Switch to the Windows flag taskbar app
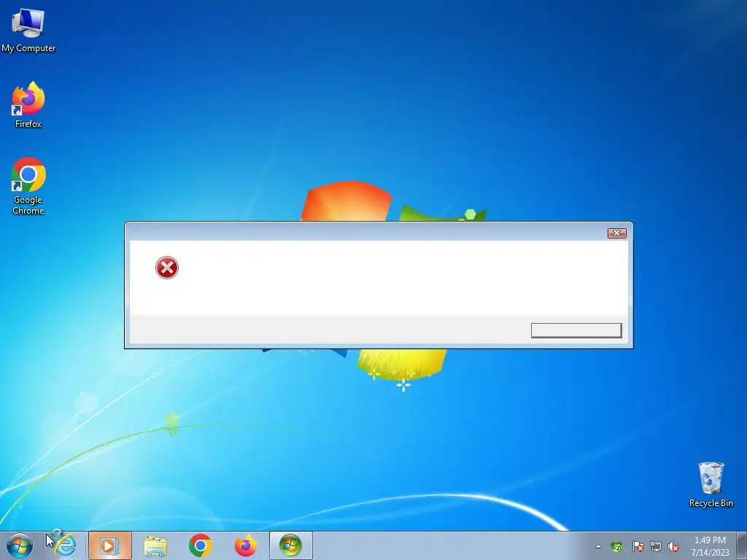 [290, 545]
